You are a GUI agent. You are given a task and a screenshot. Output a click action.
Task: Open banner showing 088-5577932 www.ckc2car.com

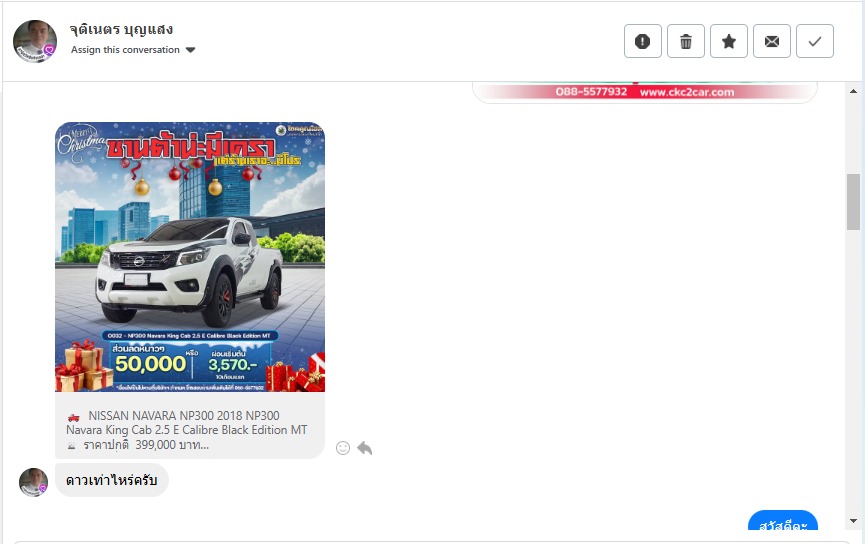click(644, 92)
